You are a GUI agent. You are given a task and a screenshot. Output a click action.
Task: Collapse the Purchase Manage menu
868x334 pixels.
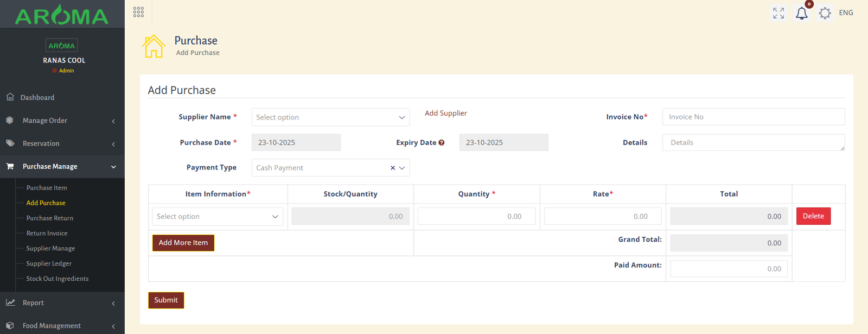pos(62,167)
